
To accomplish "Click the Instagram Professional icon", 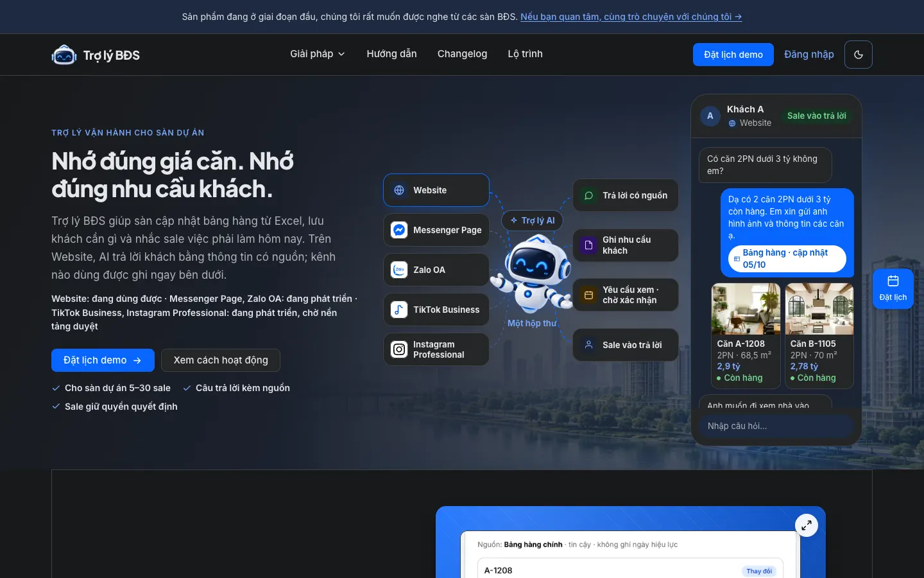I will [399, 349].
